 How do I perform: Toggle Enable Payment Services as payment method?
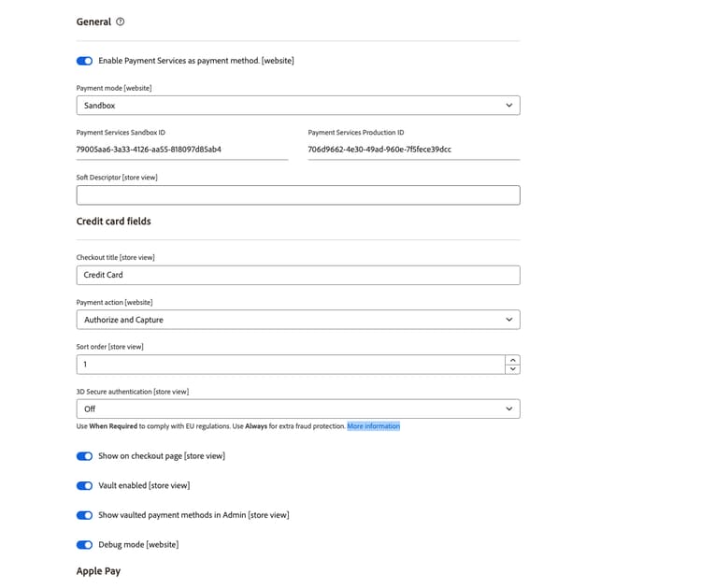click(x=85, y=61)
